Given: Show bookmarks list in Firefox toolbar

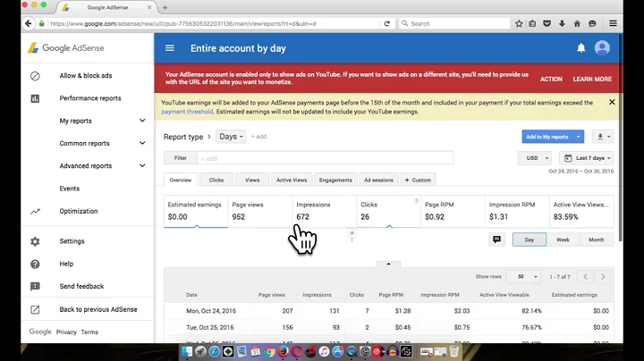Looking at the screenshot, I should click(533, 23).
